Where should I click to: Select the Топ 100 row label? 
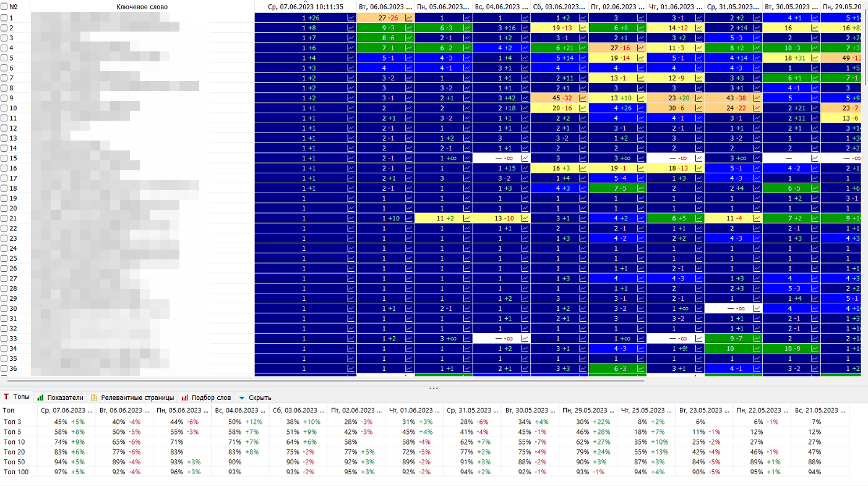pyautogui.click(x=15, y=472)
